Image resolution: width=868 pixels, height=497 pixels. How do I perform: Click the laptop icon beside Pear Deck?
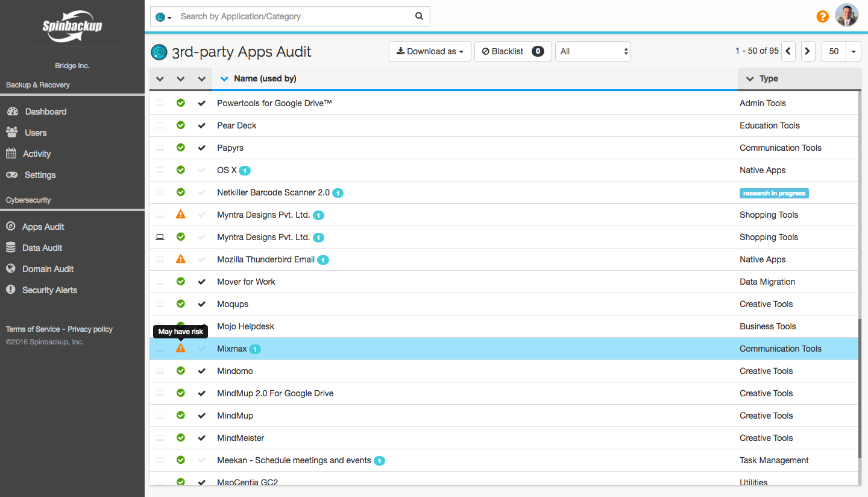(160, 125)
